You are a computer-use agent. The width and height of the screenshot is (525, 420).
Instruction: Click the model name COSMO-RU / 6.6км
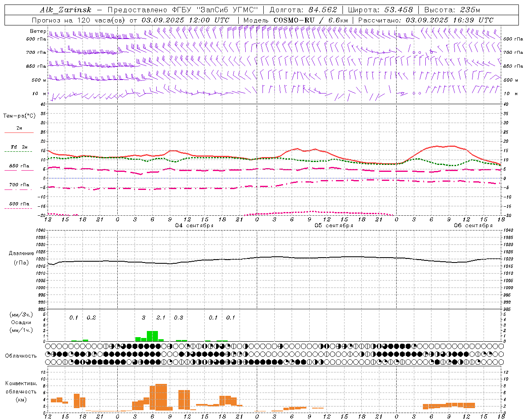click(x=310, y=20)
